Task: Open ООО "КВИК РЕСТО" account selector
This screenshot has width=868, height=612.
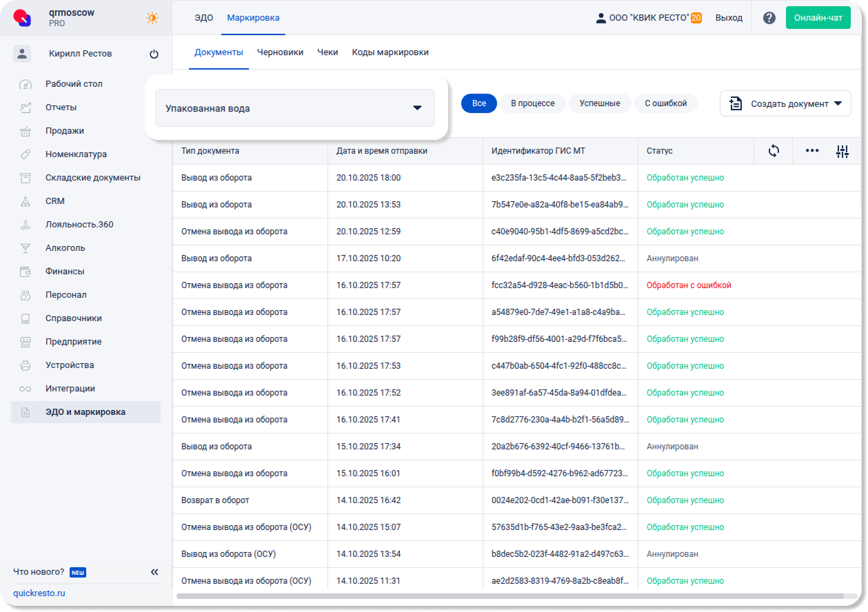Action: (648, 18)
